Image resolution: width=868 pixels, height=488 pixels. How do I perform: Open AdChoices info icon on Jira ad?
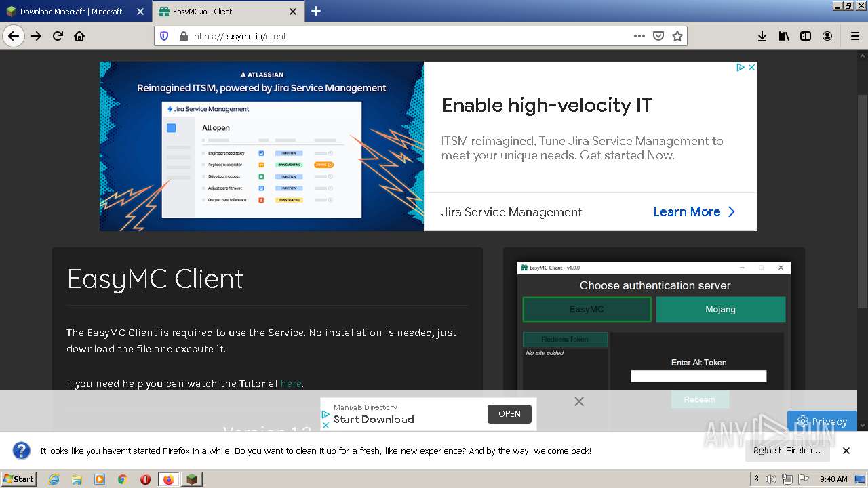pyautogui.click(x=741, y=67)
